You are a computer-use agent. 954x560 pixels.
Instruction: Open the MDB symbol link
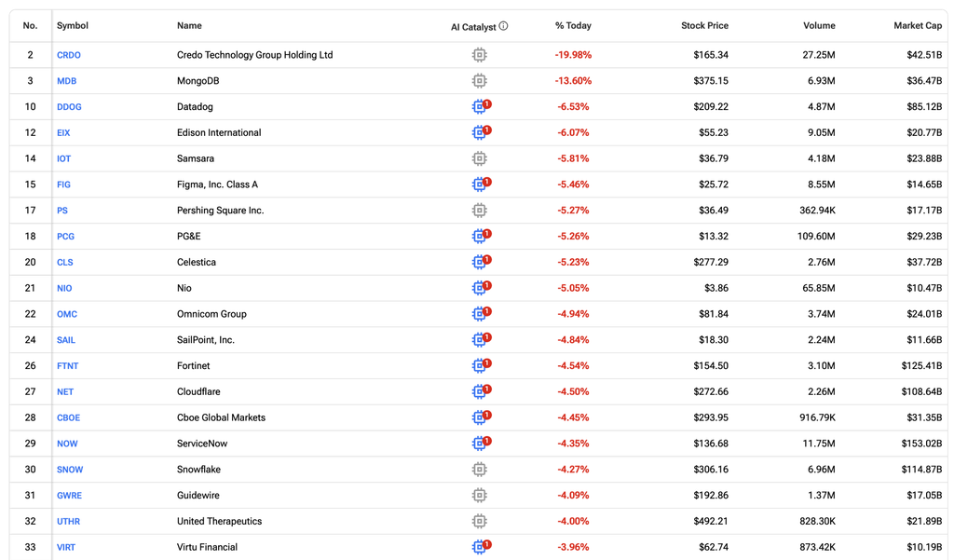(66, 81)
